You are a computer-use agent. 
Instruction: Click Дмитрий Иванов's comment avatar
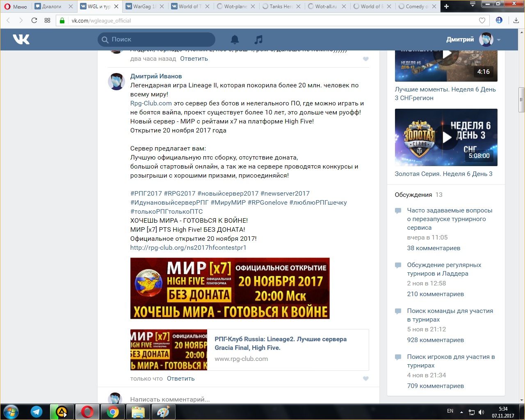pos(116,82)
